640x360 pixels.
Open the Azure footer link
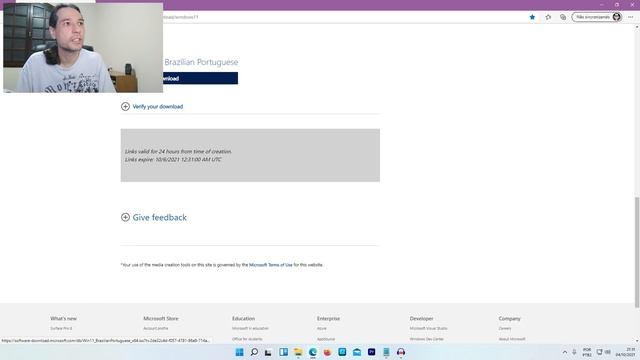[322, 329]
